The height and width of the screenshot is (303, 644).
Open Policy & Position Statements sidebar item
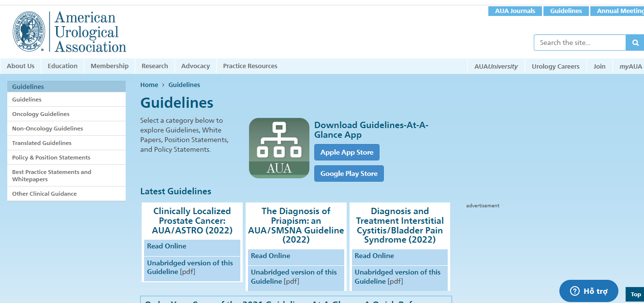coord(51,158)
